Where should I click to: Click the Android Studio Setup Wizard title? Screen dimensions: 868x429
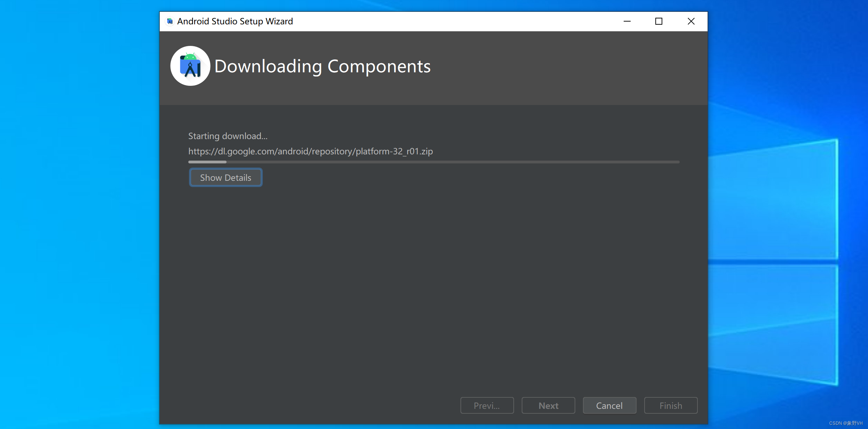[235, 22]
